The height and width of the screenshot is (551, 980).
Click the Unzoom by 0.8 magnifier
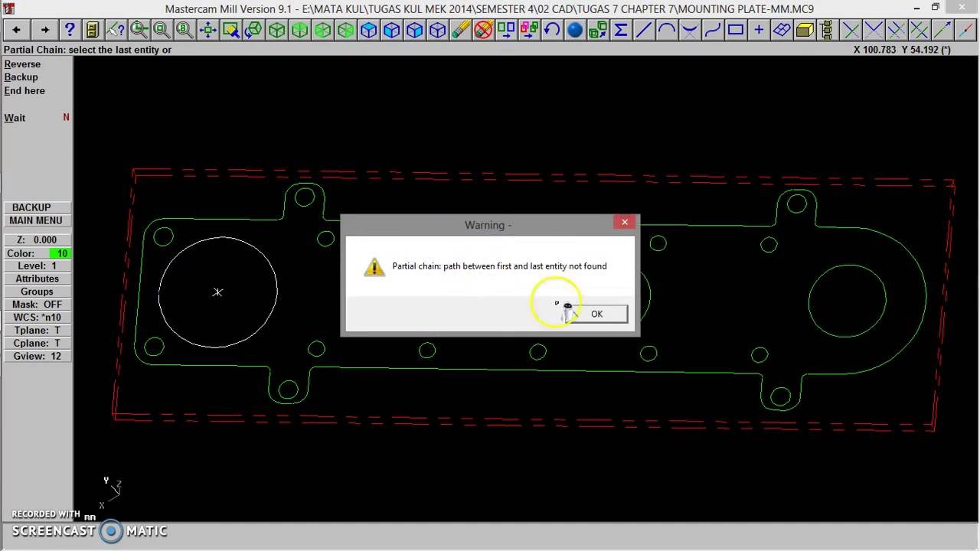point(185,30)
